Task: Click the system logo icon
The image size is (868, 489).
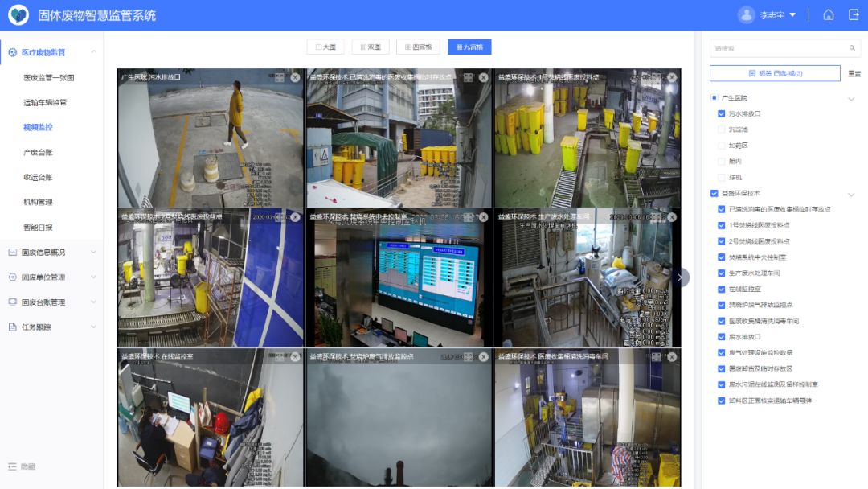Action: [x=18, y=15]
